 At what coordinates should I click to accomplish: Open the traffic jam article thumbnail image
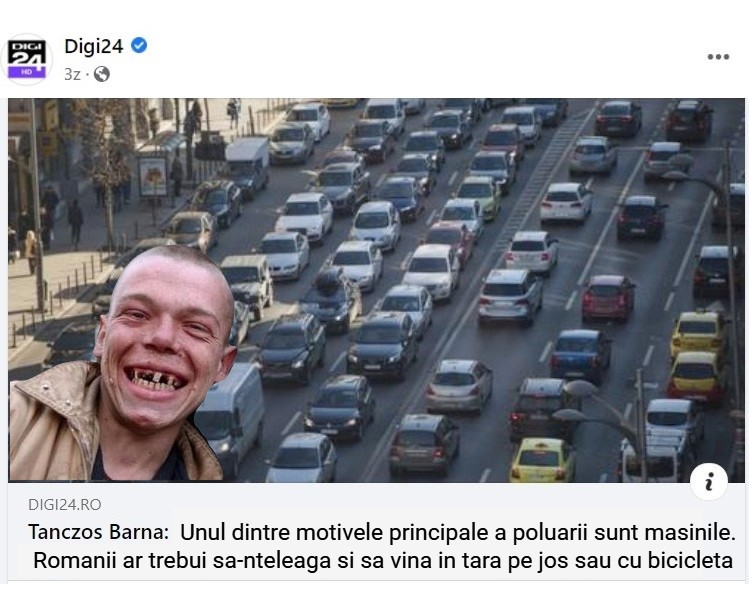(376, 290)
